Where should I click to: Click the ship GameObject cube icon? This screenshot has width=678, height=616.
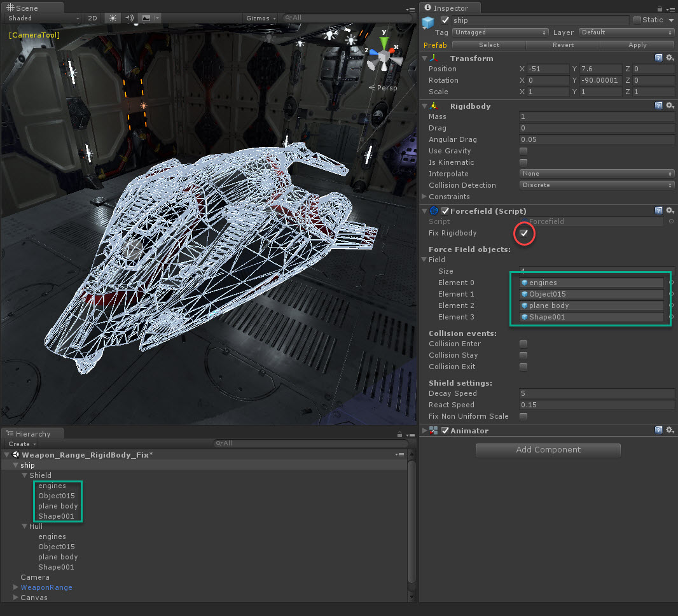(428, 22)
